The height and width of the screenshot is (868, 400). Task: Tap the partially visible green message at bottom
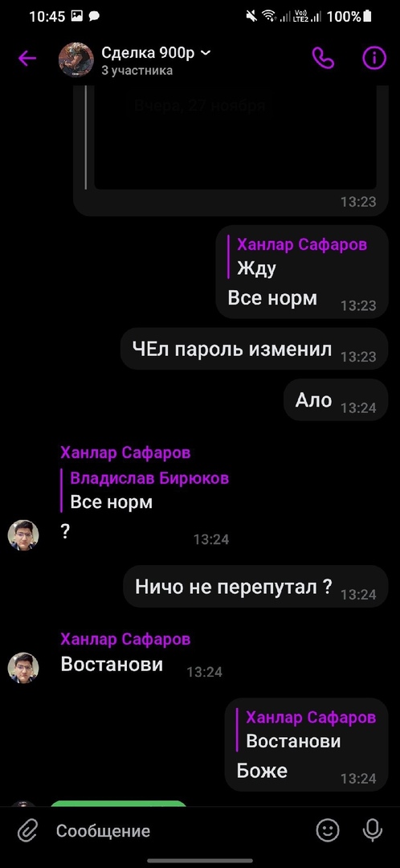119,803
